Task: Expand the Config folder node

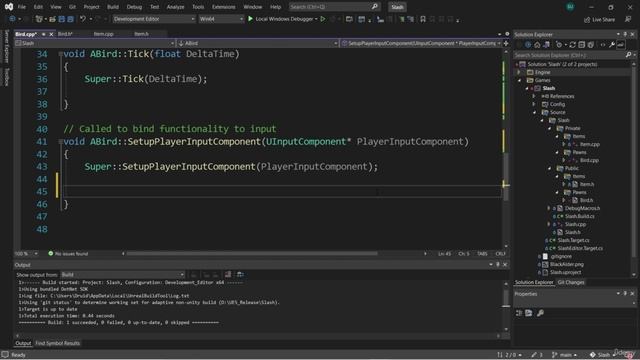Action: click(x=534, y=104)
